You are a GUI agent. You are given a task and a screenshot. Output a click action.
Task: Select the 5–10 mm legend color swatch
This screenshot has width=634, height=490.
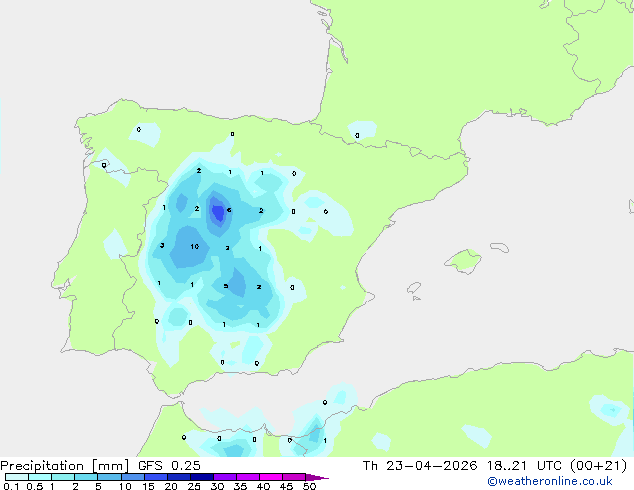coord(109,477)
